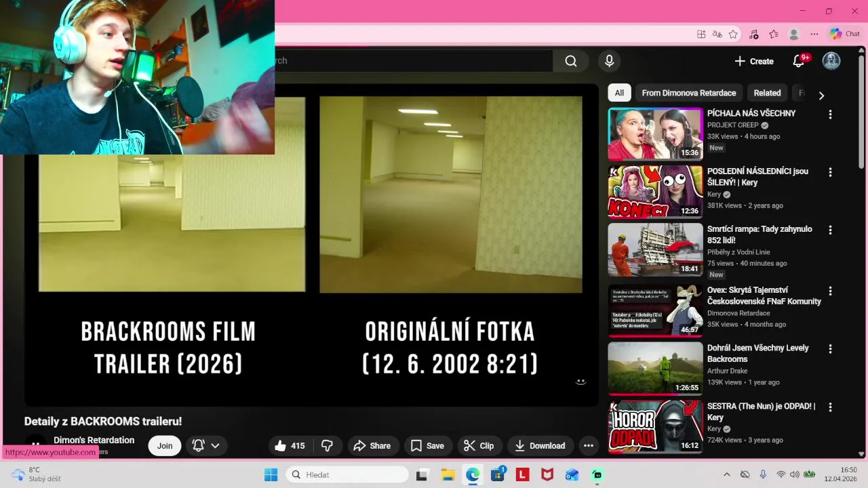
Task: Open the Edge browser profile icon
Action: 794,34
